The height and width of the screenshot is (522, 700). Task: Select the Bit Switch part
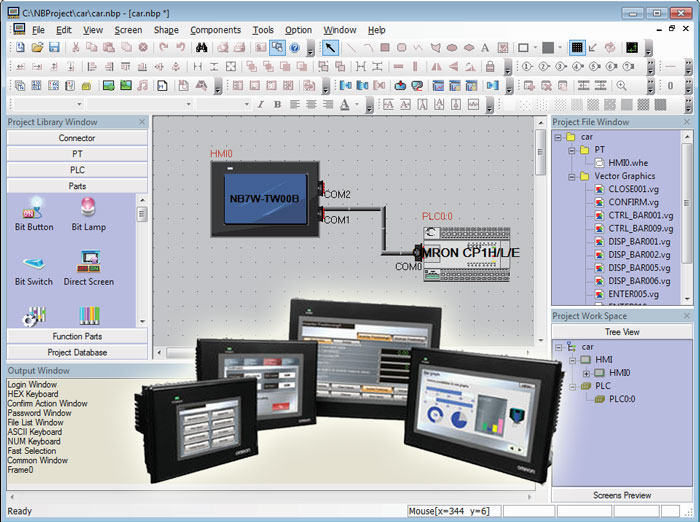33,271
